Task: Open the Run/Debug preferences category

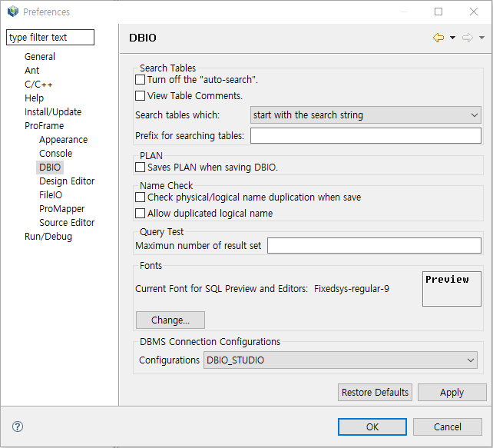Action: tap(48, 237)
